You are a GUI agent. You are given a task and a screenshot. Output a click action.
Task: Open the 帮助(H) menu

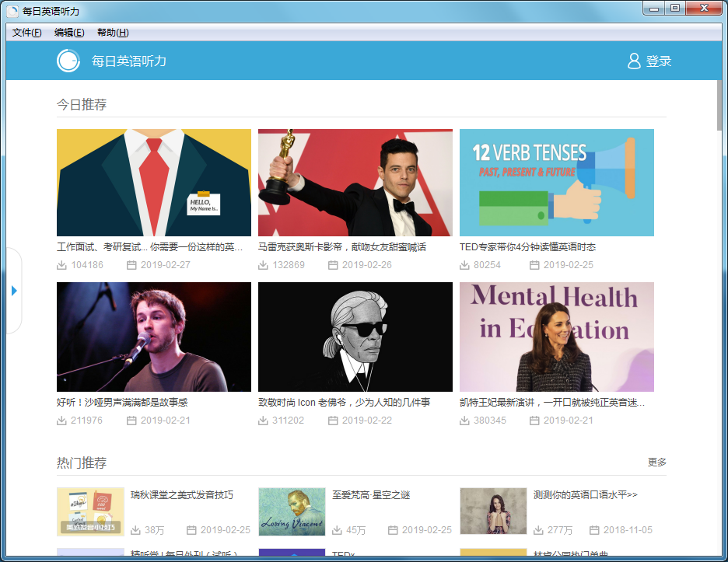coord(113,33)
